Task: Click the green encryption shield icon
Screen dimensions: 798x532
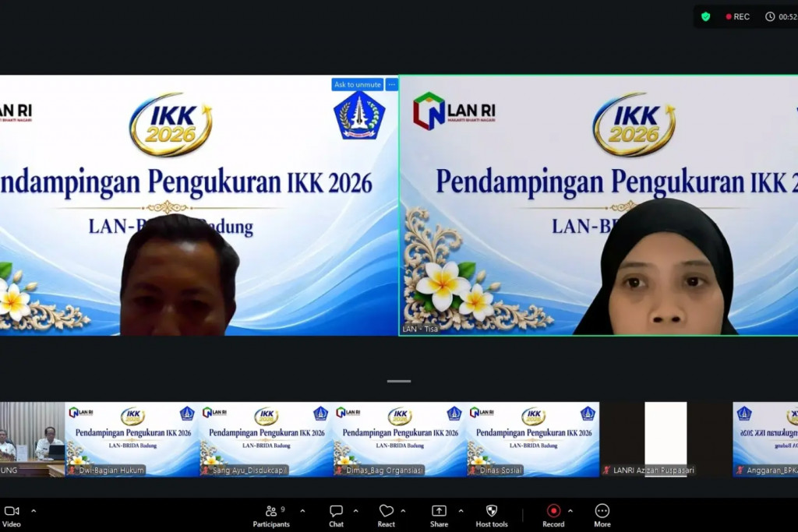Action: click(705, 17)
